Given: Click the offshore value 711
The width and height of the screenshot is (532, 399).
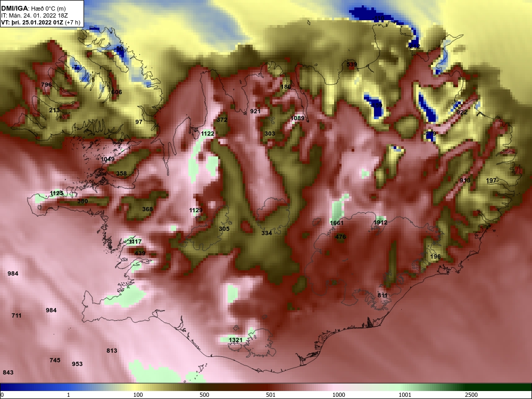Looking at the screenshot, I should point(16,315).
